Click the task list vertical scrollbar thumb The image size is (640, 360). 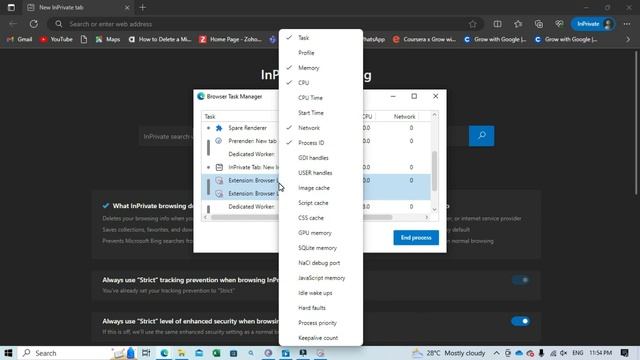click(x=434, y=171)
